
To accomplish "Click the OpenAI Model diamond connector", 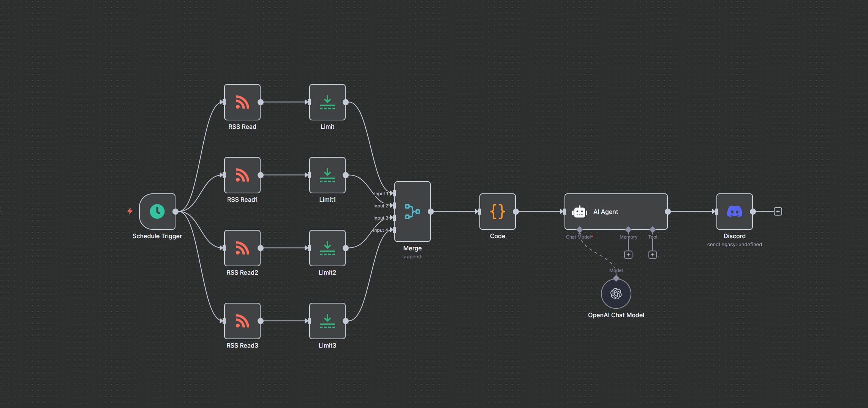I will (x=616, y=278).
